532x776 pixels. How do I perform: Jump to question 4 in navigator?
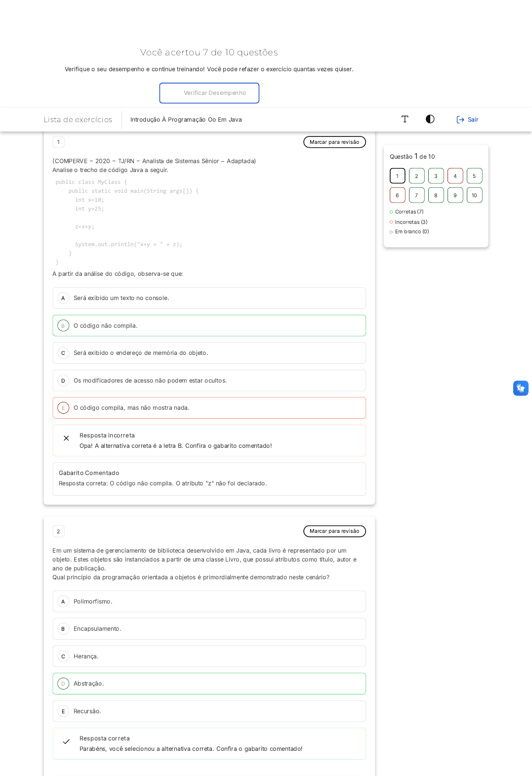point(455,176)
